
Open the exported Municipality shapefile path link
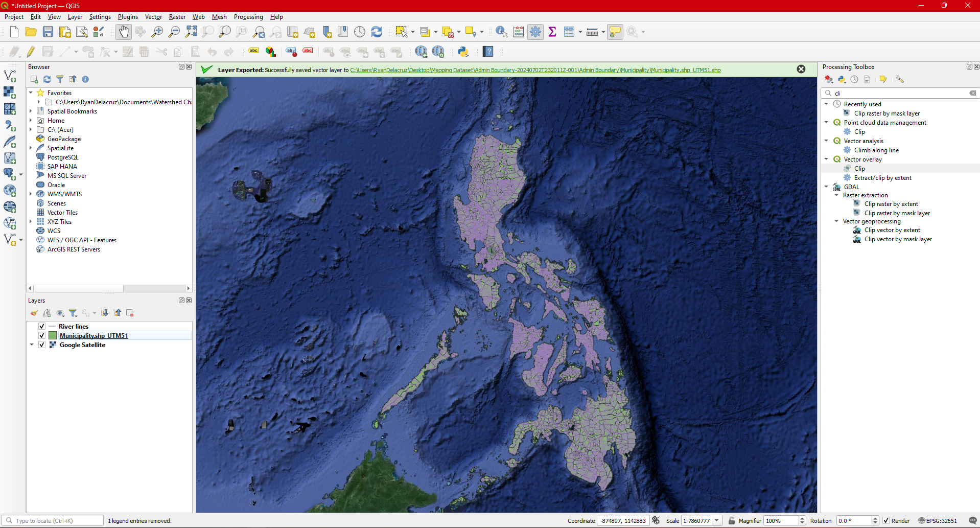[535, 70]
